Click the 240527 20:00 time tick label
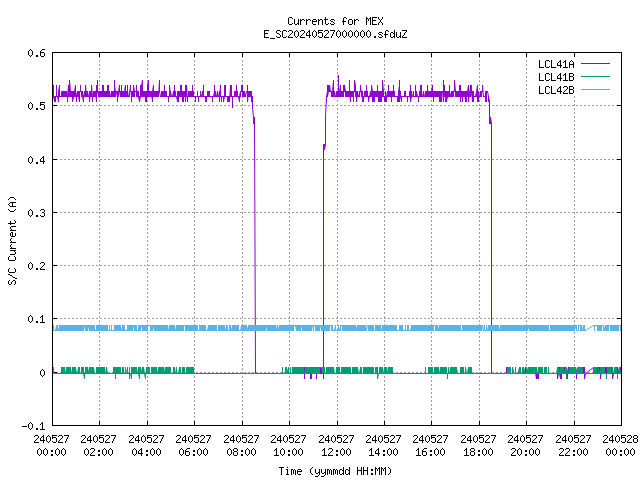The height and width of the screenshot is (480, 640). point(525,446)
